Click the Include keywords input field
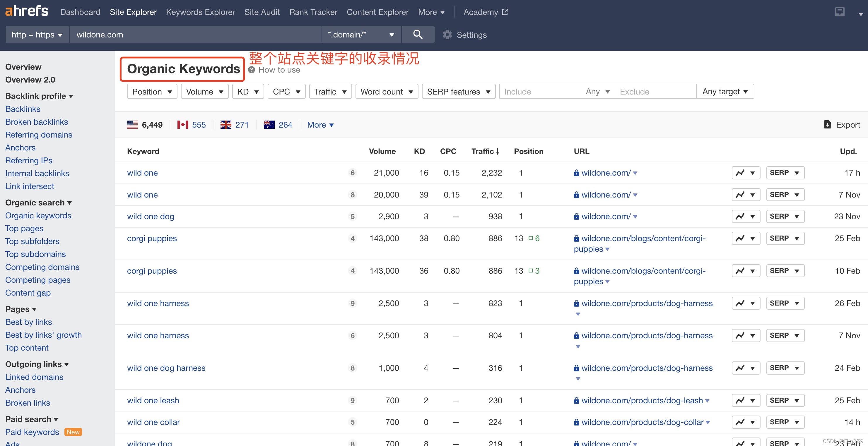 (539, 92)
